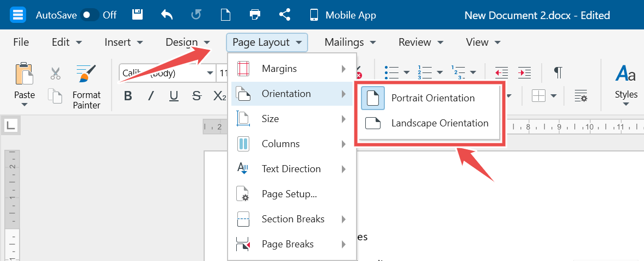Toggle paragraph marks pilcrow icon

pyautogui.click(x=558, y=72)
